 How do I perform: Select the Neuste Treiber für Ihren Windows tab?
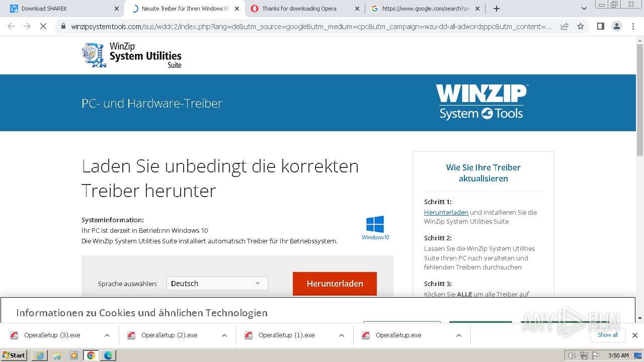(184, 9)
